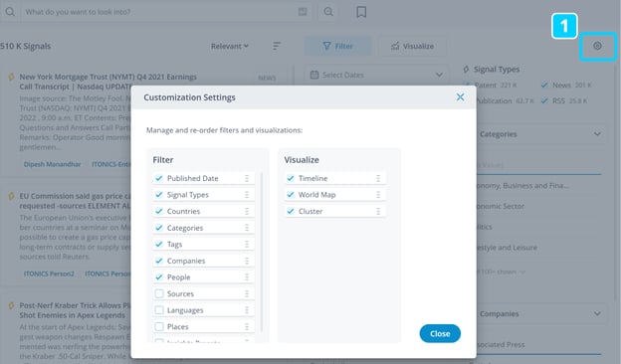Click drag handle for Companies filter

(247, 261)
